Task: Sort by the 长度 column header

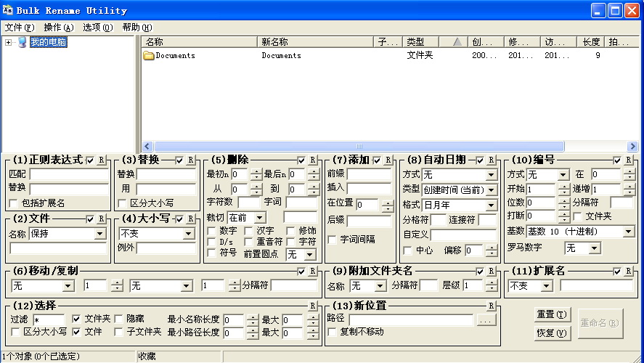Action: (591, 42)
